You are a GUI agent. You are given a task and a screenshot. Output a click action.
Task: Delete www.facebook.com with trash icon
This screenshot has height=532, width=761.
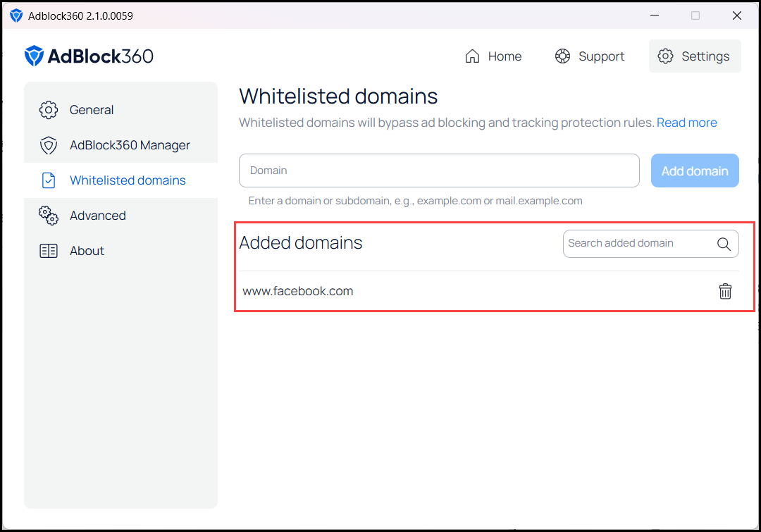725,291
